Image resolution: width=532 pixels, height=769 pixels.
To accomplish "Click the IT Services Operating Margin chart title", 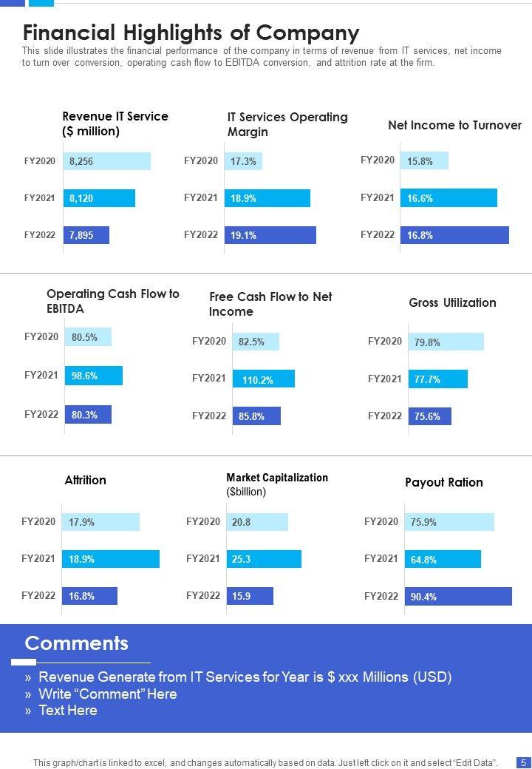I will (287, 124).
